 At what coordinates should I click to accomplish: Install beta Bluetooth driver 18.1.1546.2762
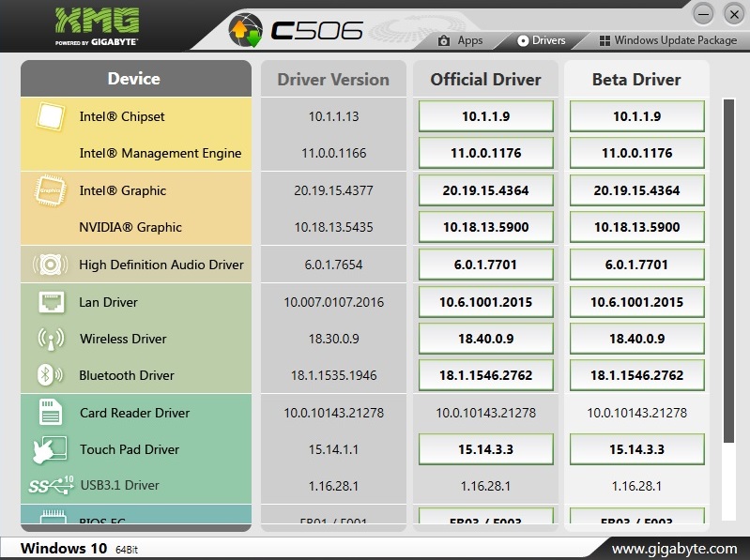click(x=636, y=375)
